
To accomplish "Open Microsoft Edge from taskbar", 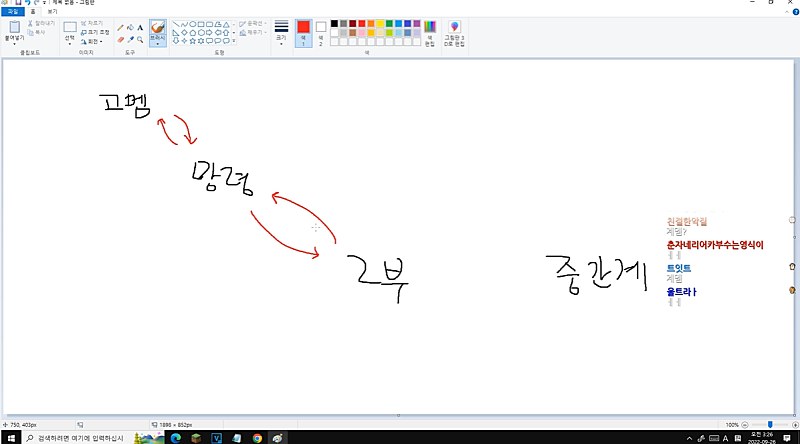I will pyautogui.click(x=176, y=438).
